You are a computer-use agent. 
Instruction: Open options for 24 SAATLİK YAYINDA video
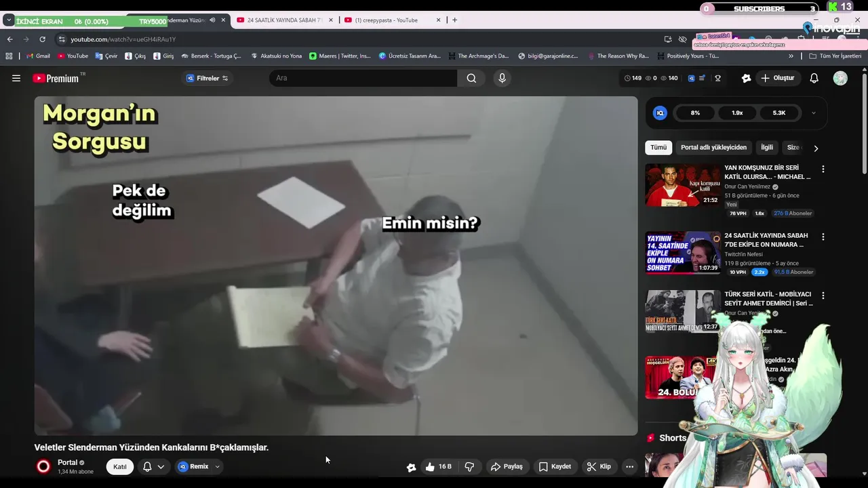823,237
